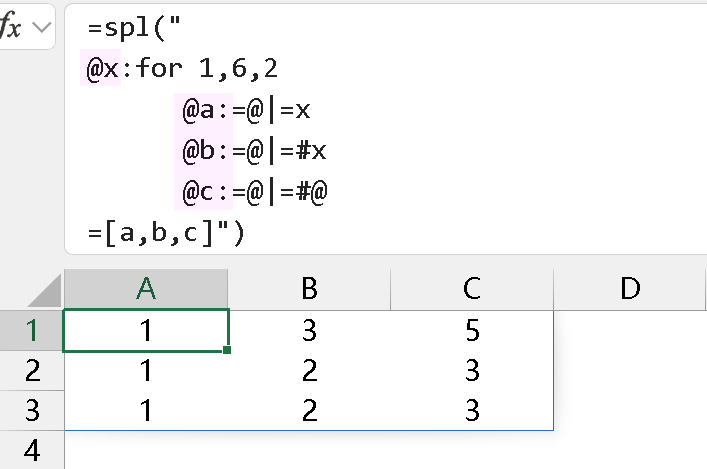The height and width of the screenshot is (469, 707).
Task: Select column B header
Action: point(309,289)
